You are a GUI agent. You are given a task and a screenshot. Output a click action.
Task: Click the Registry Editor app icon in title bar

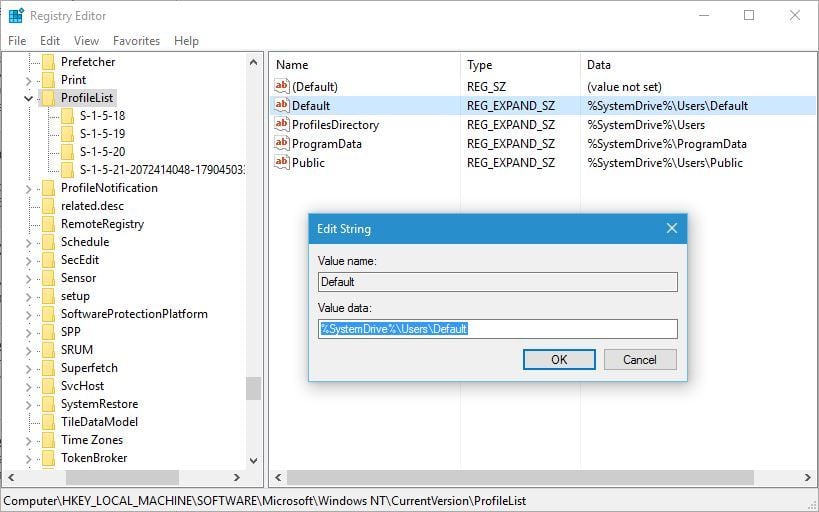click(x=16, y=16)
